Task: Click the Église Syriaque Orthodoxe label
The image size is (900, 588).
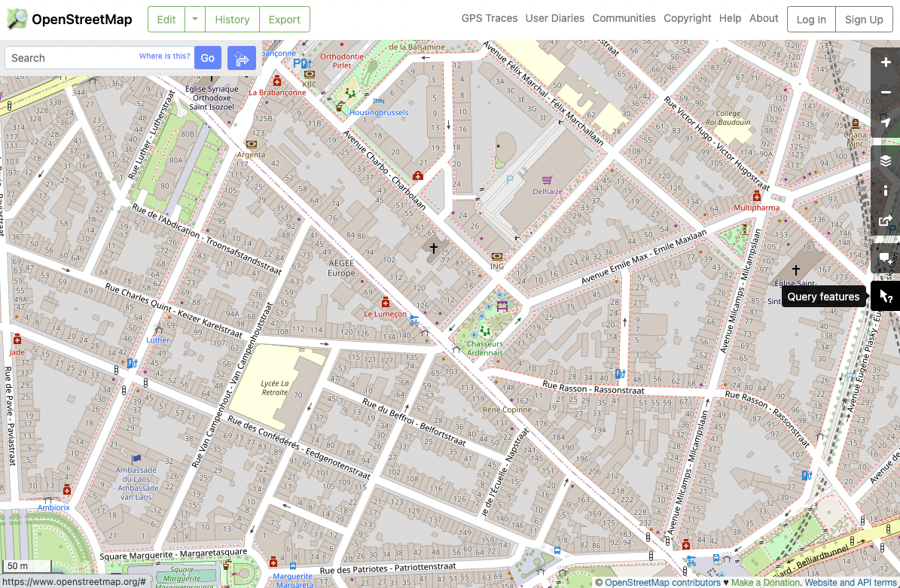Action: click(x=212, y=98)
